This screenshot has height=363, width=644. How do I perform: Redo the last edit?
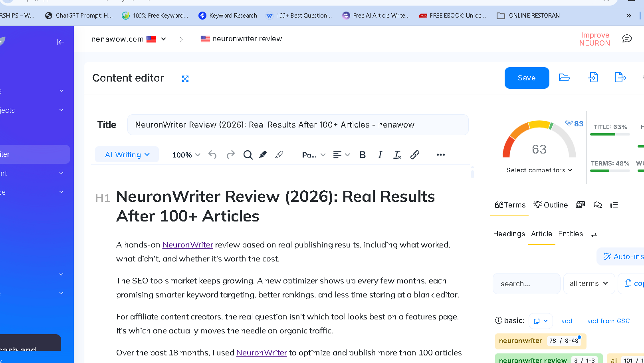coord(231,155)
